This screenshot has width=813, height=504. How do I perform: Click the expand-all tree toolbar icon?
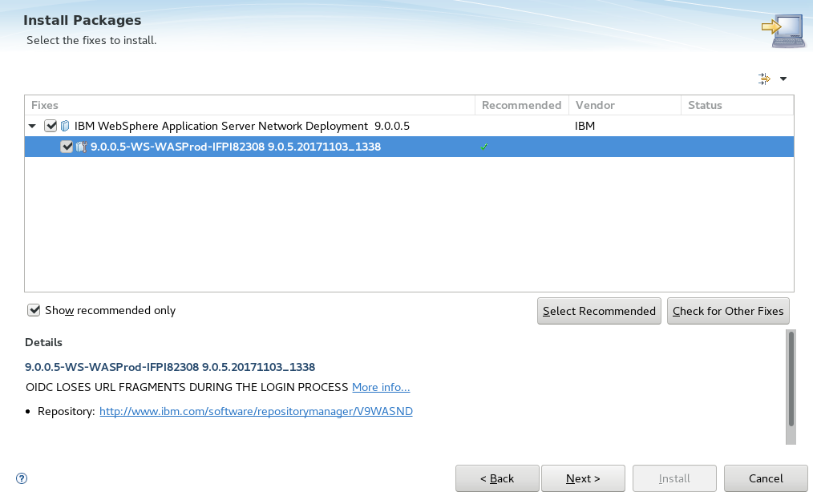coord(764,79)
